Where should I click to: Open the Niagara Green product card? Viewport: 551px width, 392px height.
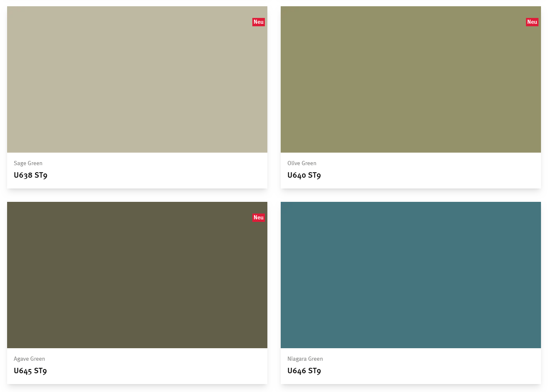coord(411,292)
